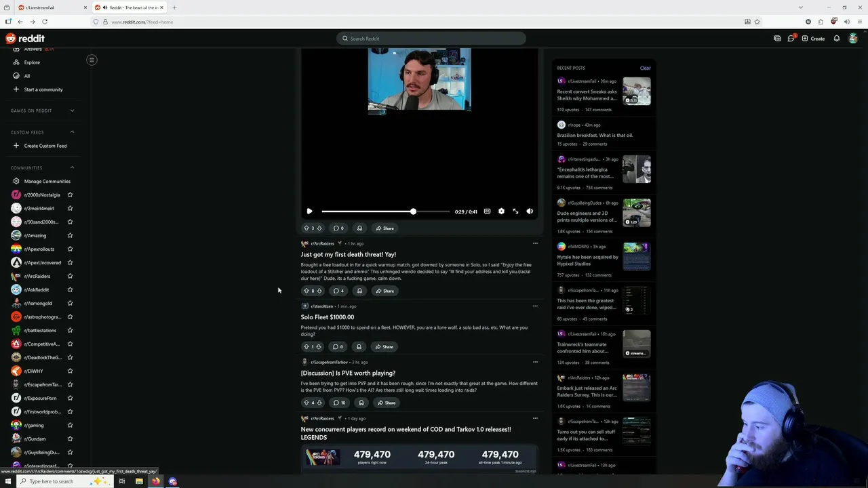Toggle video closed captions

click(x=487, y=211)
